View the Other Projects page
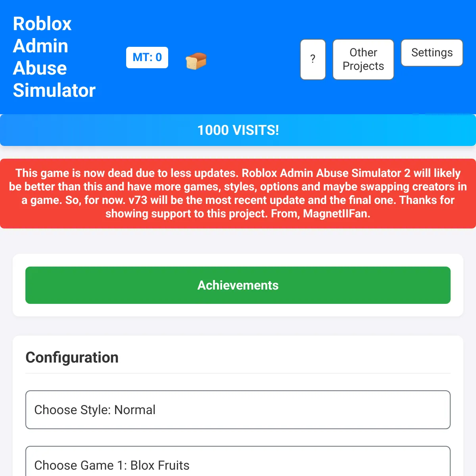 363,59
